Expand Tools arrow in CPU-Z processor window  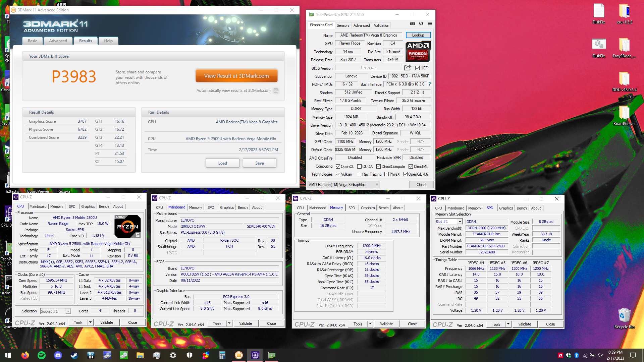pos(90,322)
